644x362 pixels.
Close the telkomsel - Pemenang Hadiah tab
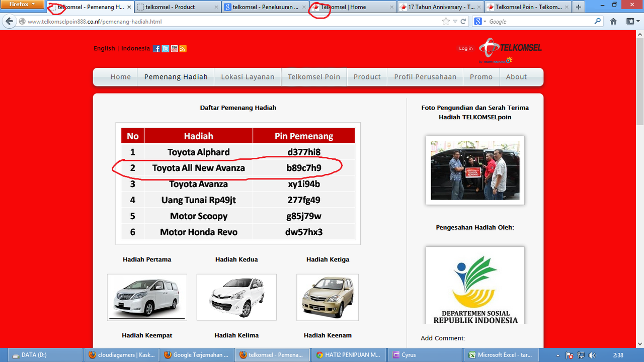pos(129,7)
